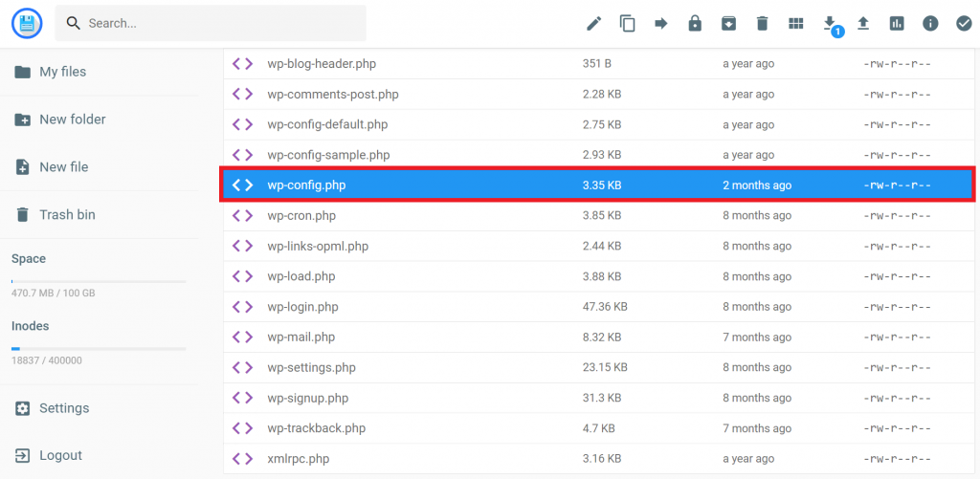This screenshot has width=980, height=479.
Task: Click the code icon beside wp-login.php
Action: (242, 307)
